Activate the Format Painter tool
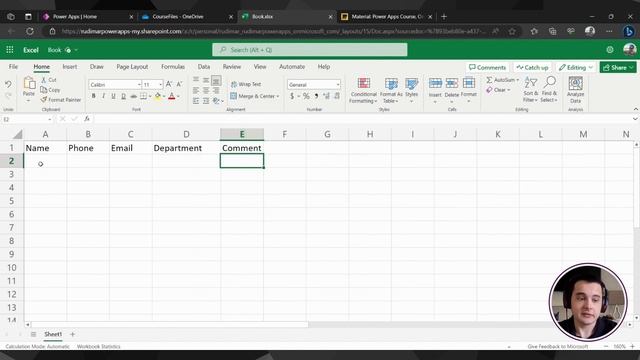 point(61,100)
